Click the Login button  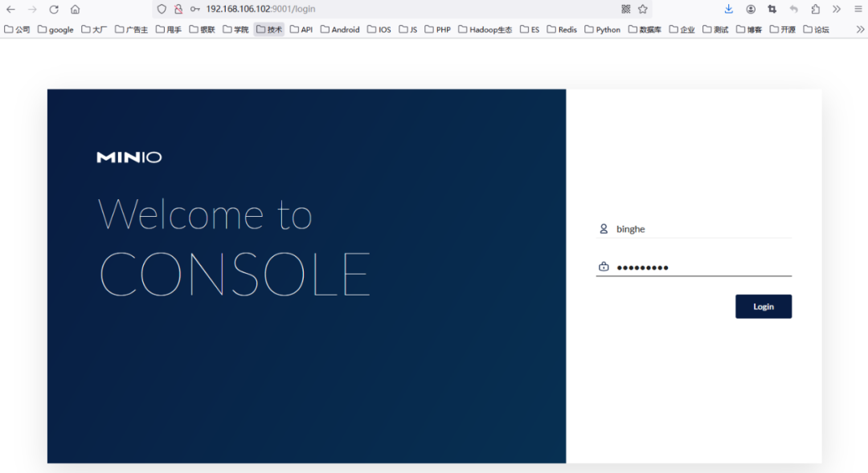764,307
